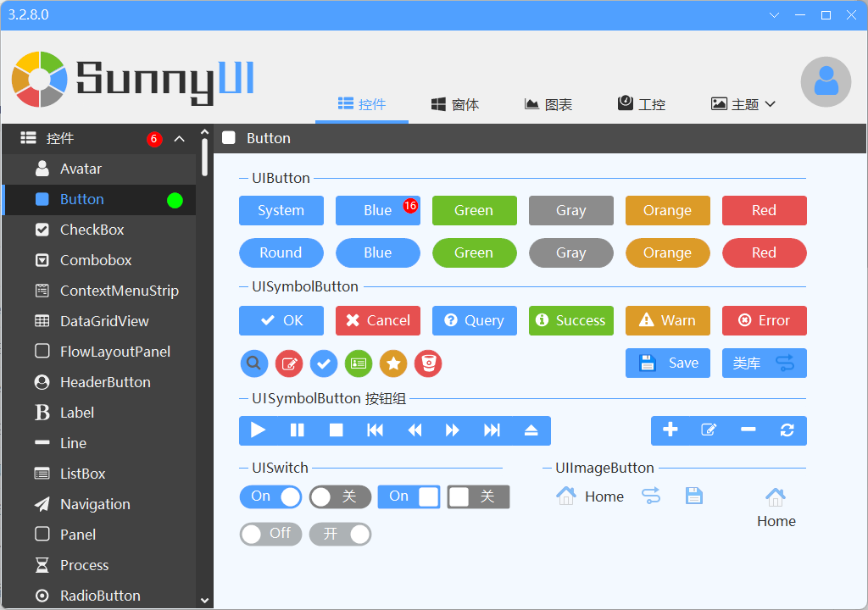Toggle the round blue On switch

[270, 496]
